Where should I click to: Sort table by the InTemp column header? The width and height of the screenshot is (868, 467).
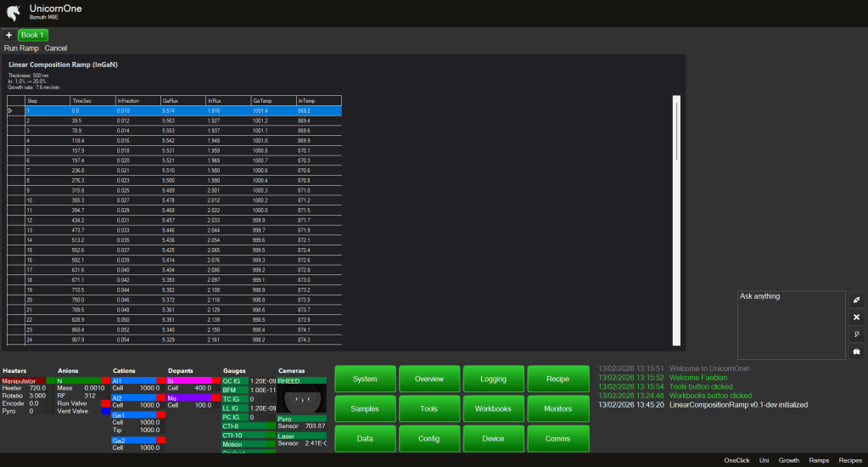pyautogui.click(x=318, y=100)
